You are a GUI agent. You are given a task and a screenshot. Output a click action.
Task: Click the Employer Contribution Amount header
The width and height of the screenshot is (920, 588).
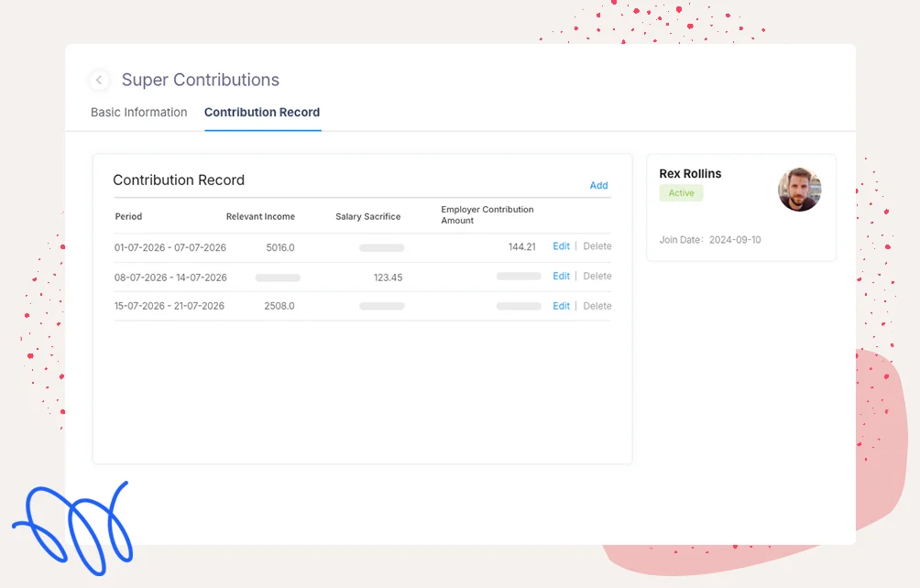487,215
